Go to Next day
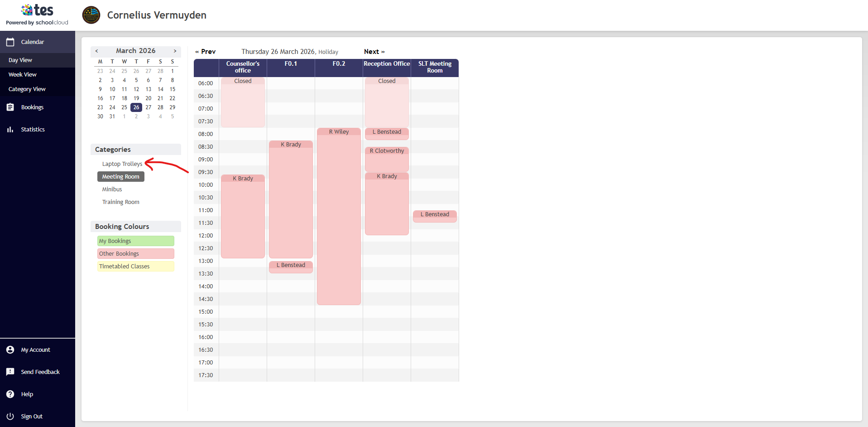Viewport: 868px width, 427px height. (x=374, y=52)
